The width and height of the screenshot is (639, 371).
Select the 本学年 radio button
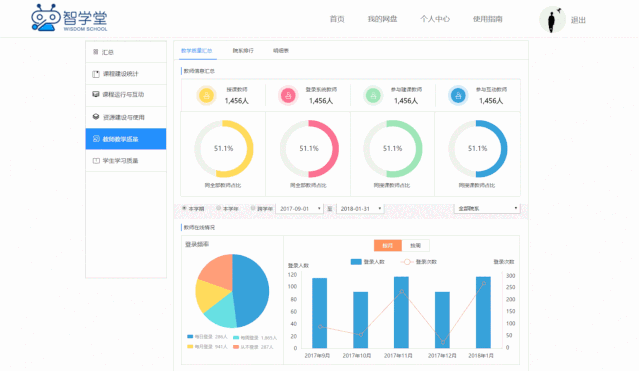click(218, 208)
